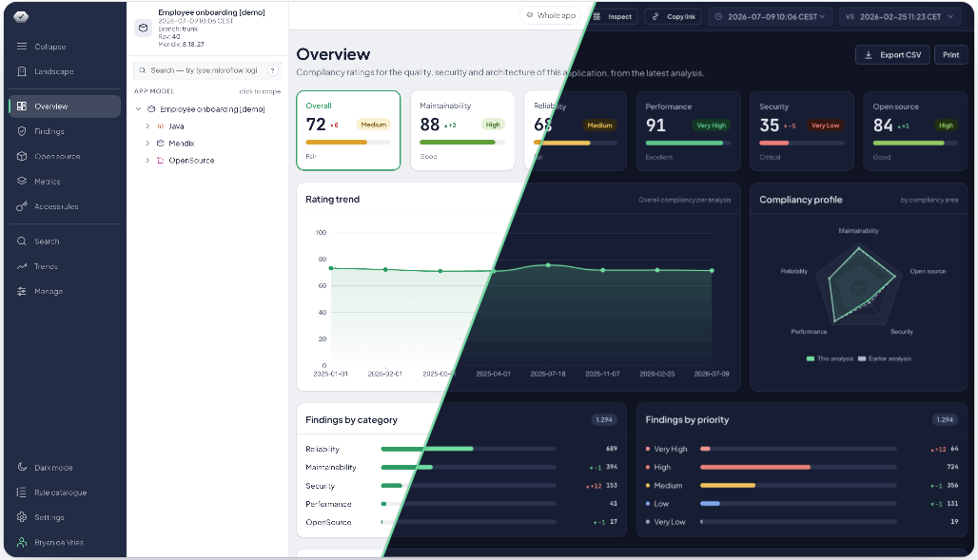Click the Very High priority row
Image resolution: width=978 pixels, height=560 pixels.
pyautogui.click(x=801, y=449)
